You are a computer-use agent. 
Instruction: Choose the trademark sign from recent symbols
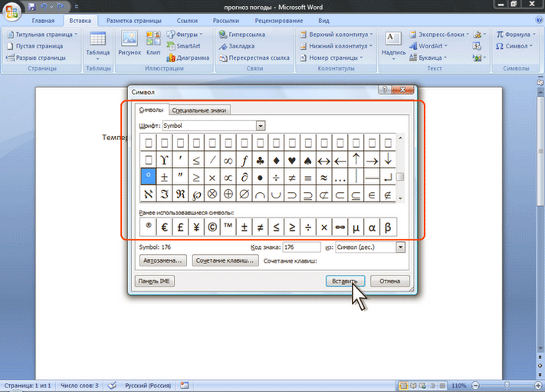(x=228, y=227)
